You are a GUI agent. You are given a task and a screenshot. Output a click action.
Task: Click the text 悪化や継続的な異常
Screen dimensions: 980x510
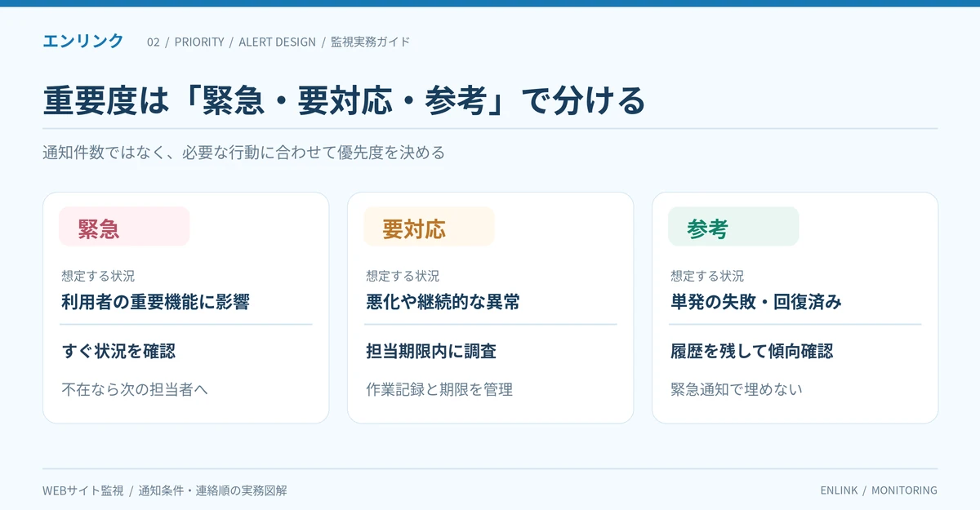click(443, 302)
